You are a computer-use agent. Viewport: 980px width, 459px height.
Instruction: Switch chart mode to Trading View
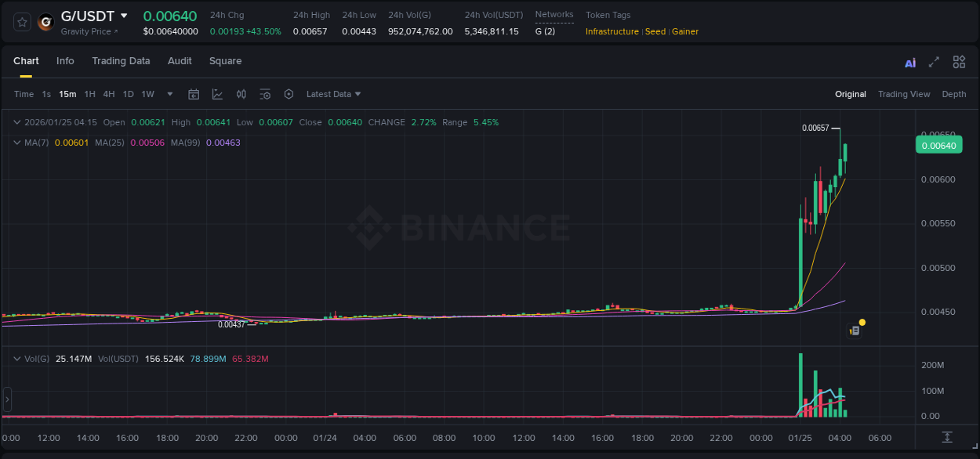pos(904,94)
